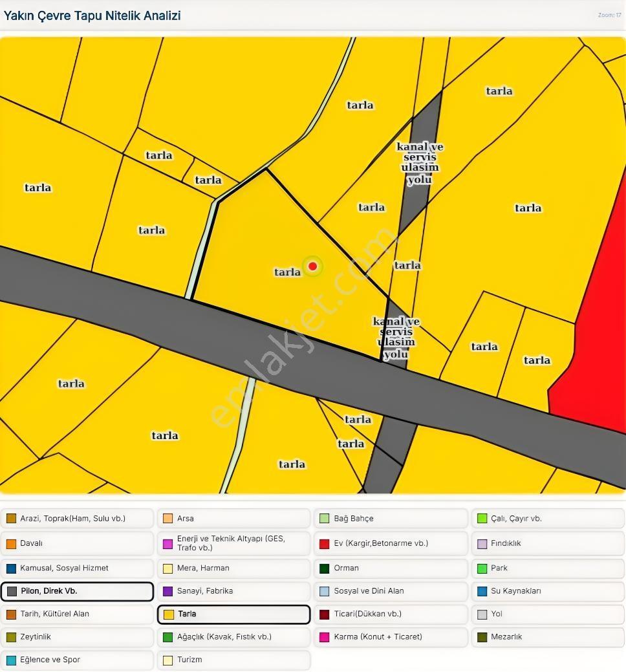Choose Enerji ve Teknik Altyapı legend entry
This screenshot has width=626, height=672.
coord(234,543)
